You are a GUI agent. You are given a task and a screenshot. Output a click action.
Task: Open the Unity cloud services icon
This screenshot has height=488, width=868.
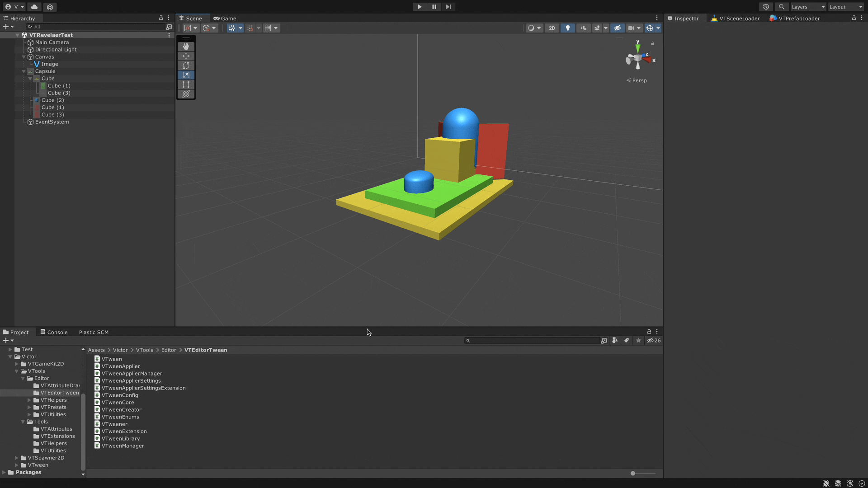(34, 7)
